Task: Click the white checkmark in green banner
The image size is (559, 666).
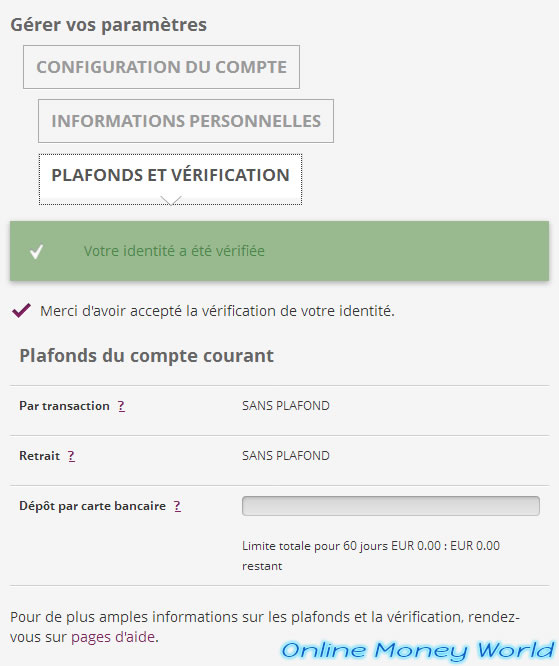Action: 37,251
